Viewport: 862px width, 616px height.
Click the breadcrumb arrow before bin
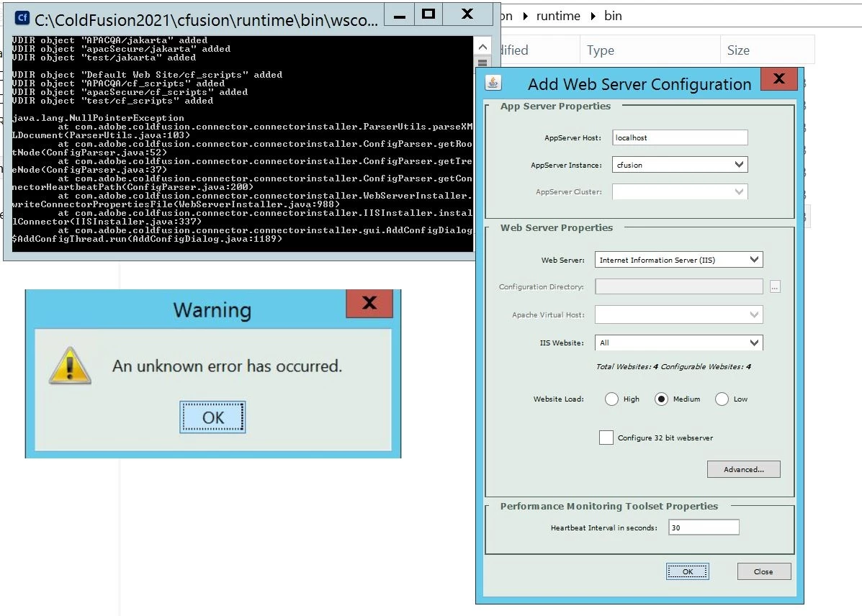tap(593, 16)
